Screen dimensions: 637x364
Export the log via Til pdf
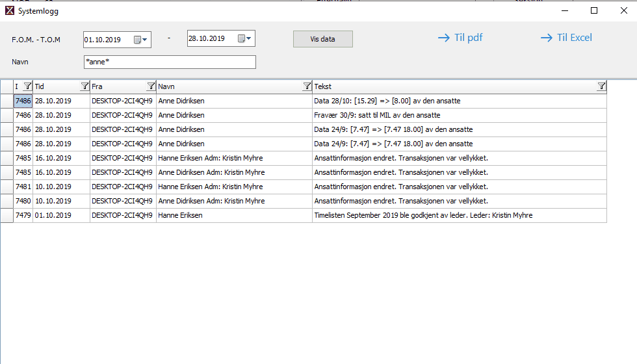point(460,38)
